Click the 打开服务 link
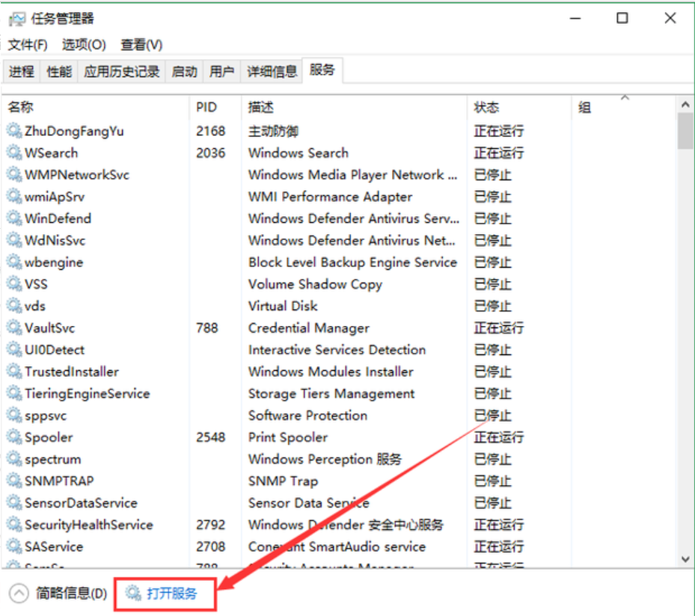This screenshot has height=616, width=695. 172,594
